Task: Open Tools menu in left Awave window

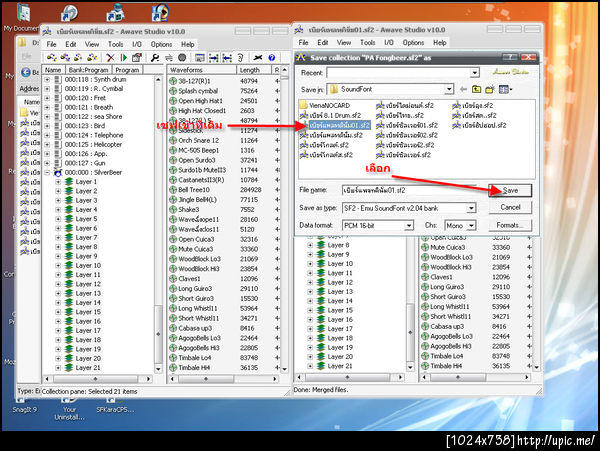Action: point(115,44)
